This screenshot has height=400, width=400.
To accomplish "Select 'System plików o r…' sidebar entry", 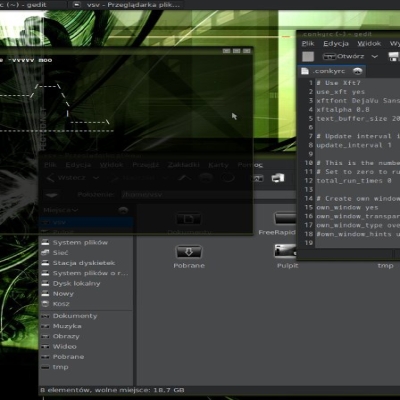I will pyautogui.click(x=90, y=273).
